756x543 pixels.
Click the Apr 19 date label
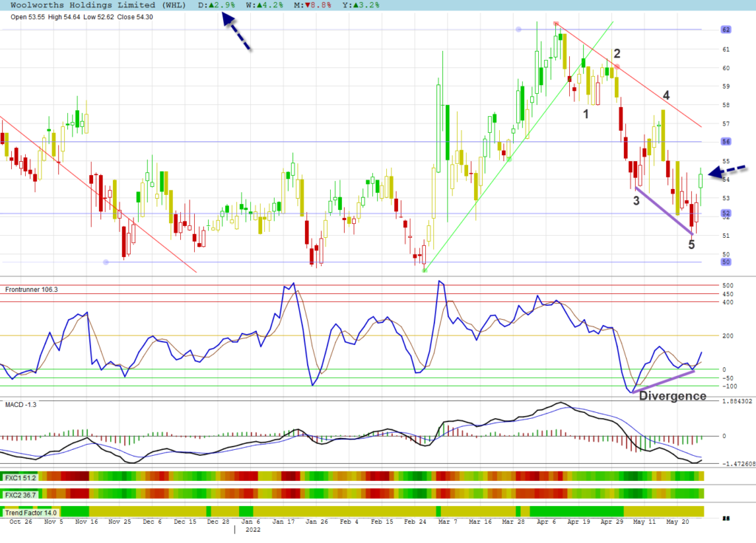(579, 522)
